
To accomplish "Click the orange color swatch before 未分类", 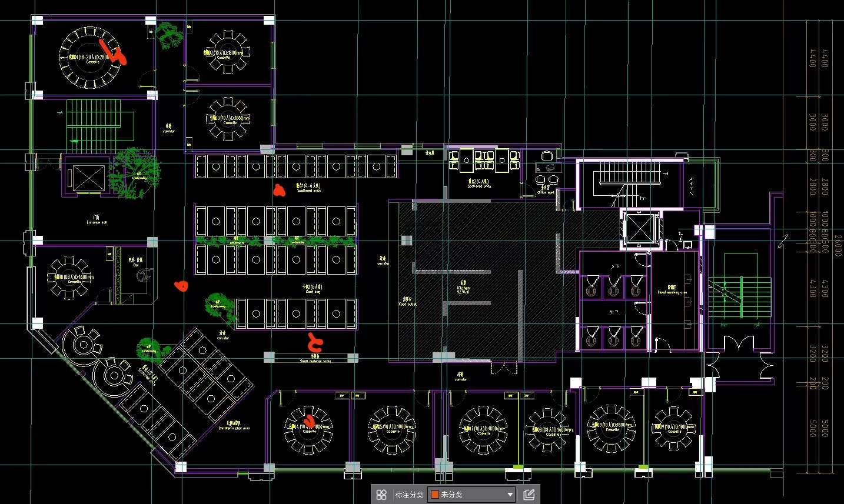I will pos(435,495).
